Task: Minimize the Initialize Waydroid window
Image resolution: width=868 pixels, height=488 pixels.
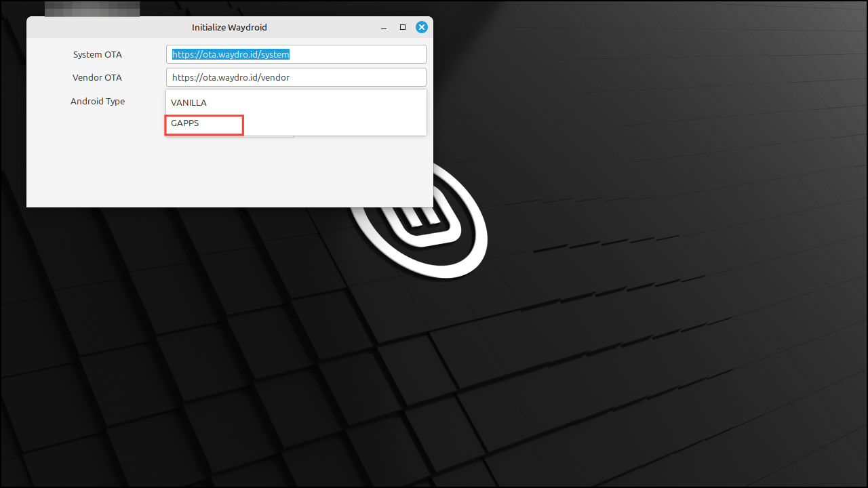Action: coord(384,28)
